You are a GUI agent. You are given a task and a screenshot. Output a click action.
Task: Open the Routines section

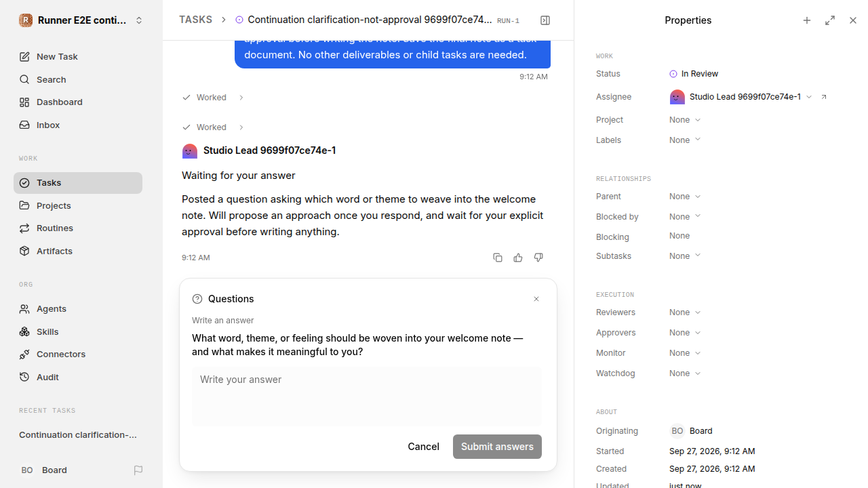(x=78, y=228)
